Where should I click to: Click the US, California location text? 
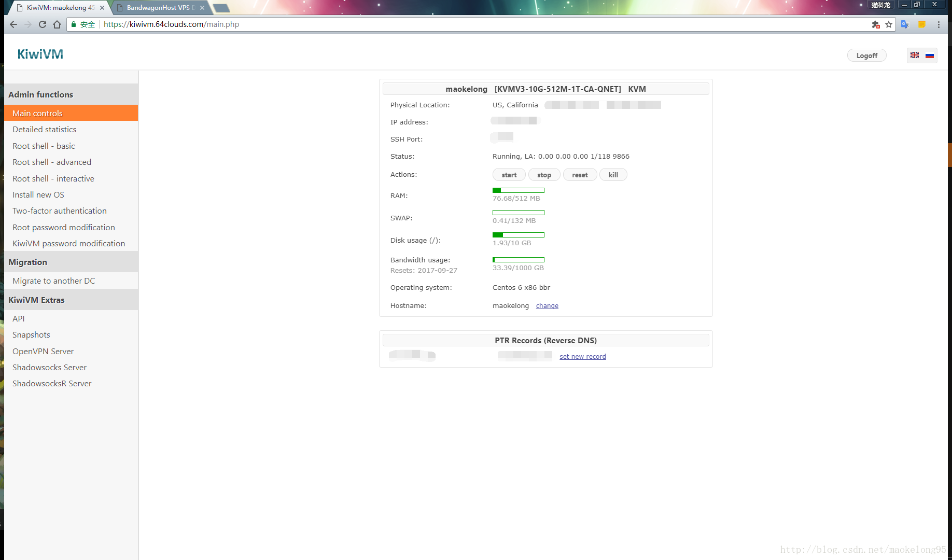tap(515, 105)
